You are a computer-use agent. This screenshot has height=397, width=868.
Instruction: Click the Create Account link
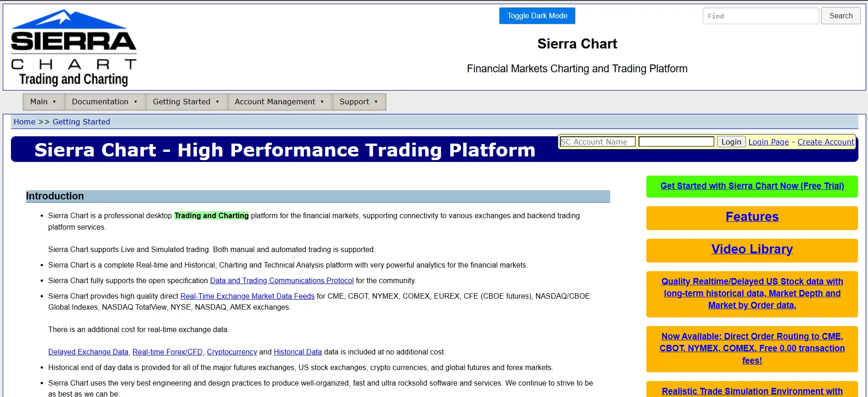(x=825, y=142)
